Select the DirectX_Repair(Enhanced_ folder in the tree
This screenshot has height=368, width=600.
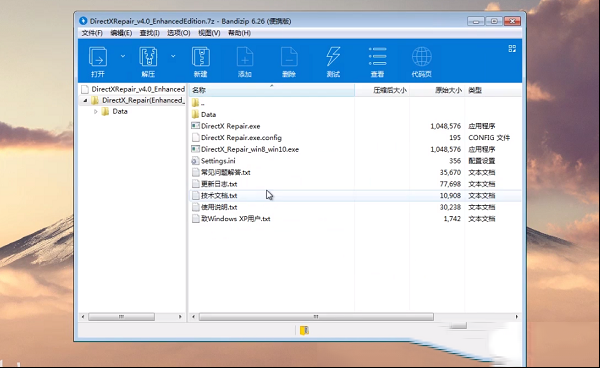point(143,100)
